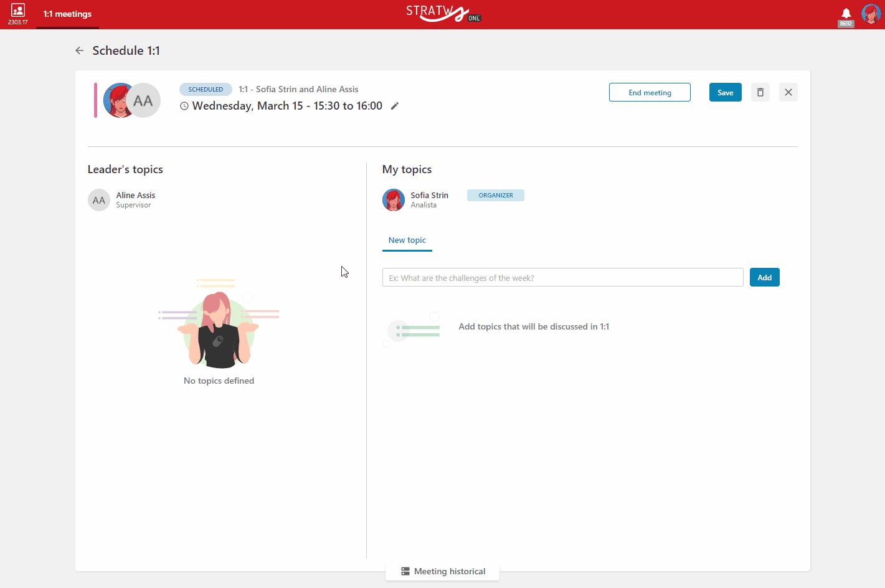Click the date text 'Wednesday, March 15 - 15:30 to 16:00'

287,106
